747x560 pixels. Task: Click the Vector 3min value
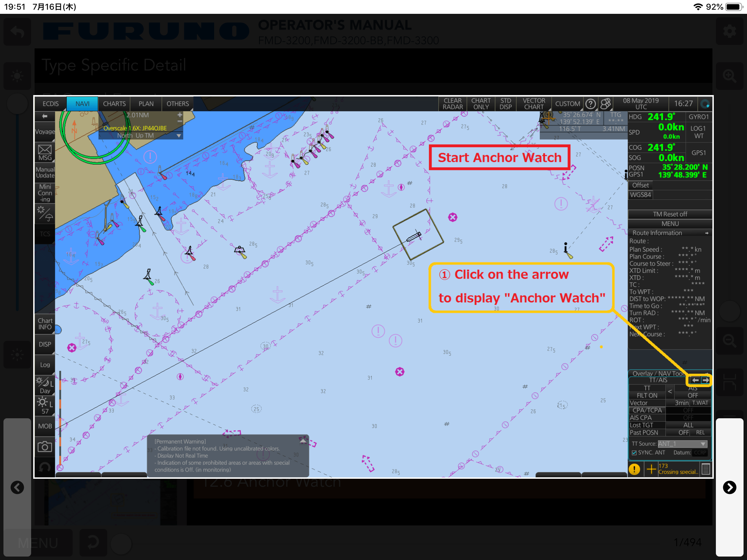pyautogui.click(x=678, y=403)
